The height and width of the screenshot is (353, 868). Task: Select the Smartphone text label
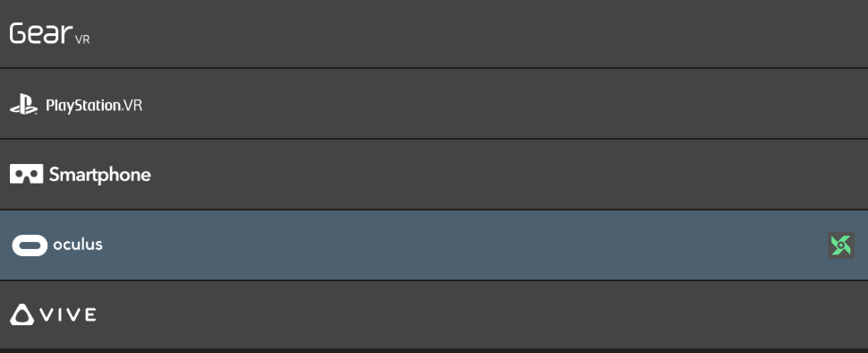point(99,175)
